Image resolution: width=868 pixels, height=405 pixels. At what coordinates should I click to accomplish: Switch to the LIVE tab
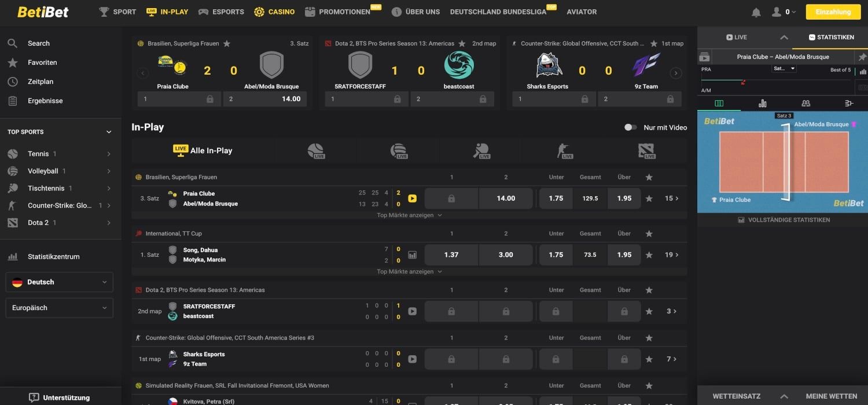tap(736, 37)
